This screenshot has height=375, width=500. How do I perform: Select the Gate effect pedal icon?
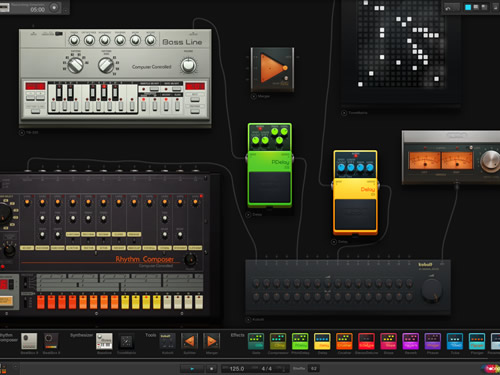coord(256,341)
